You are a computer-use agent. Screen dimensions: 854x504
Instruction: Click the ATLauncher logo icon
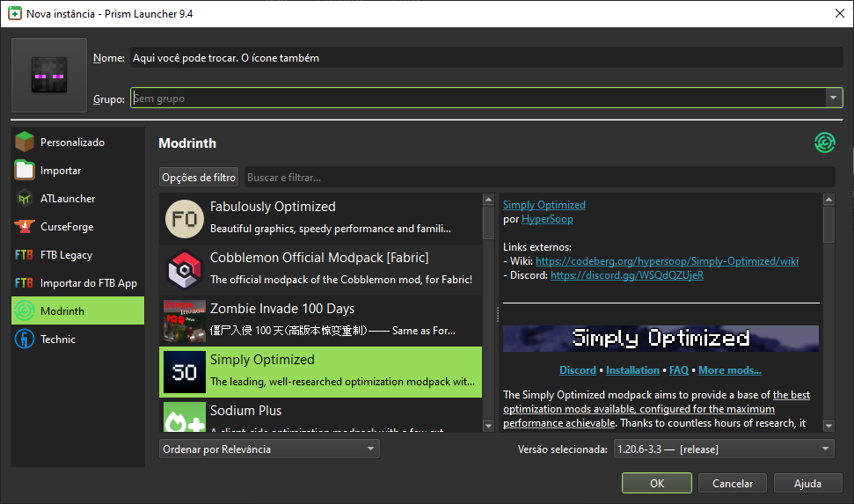(25, 198)
